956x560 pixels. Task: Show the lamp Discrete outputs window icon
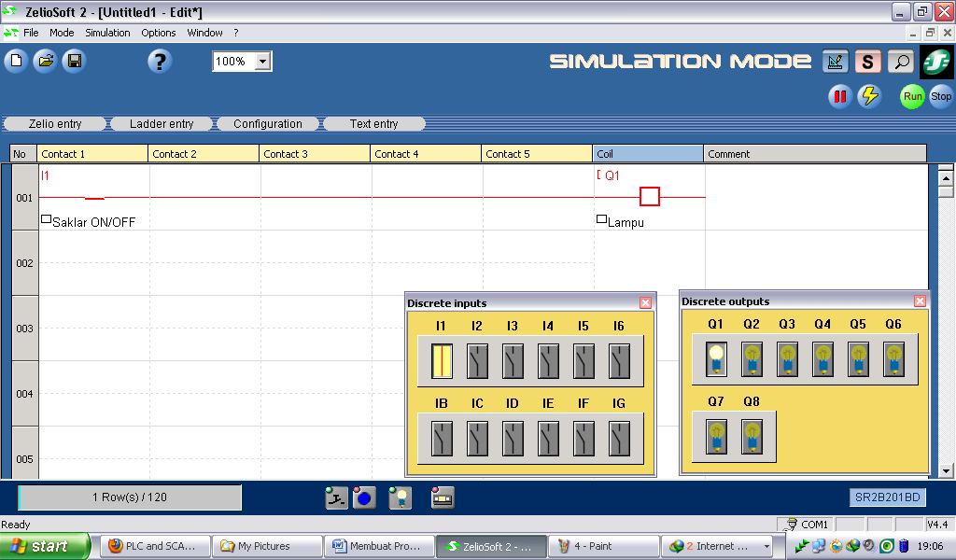point(400,497)
